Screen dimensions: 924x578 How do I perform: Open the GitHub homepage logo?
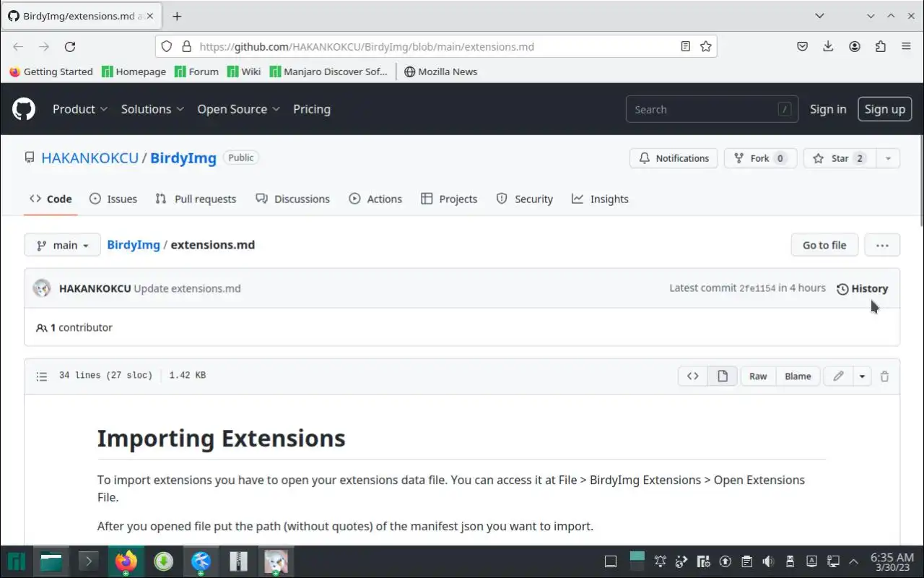24,109
